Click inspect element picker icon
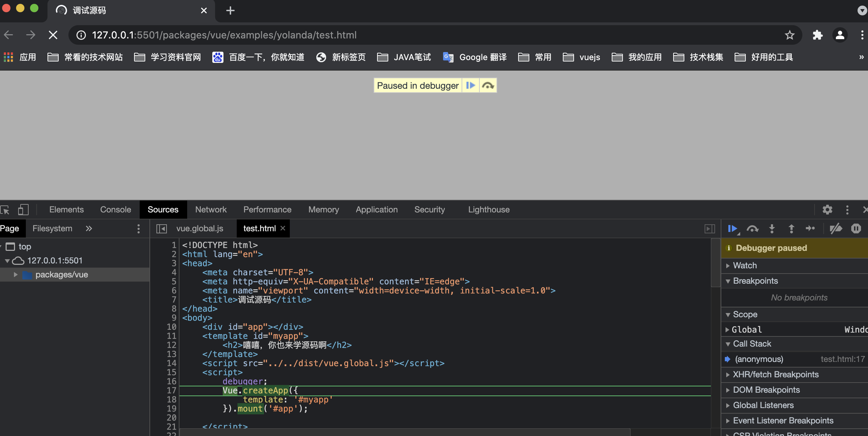868x436 pixels. click(5, 210)
